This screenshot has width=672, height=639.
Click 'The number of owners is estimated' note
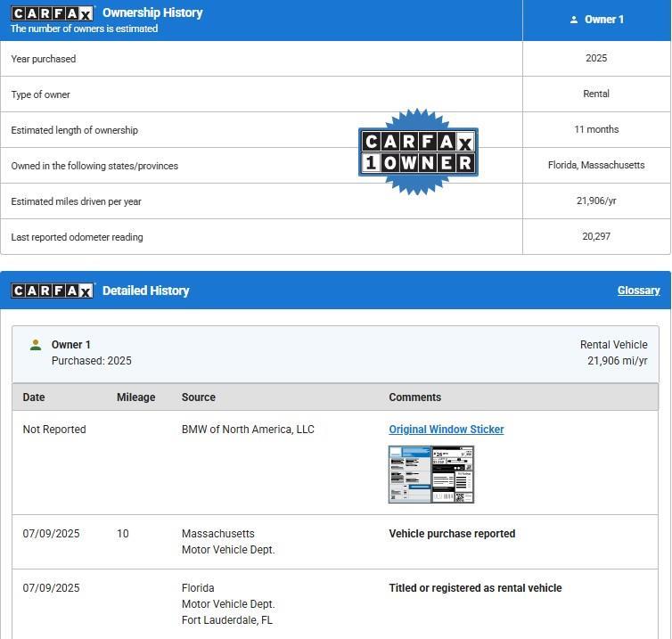pos(84,29)
